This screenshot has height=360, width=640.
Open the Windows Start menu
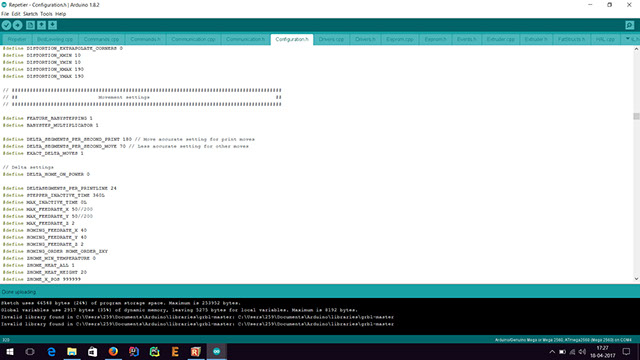(9, 351)
